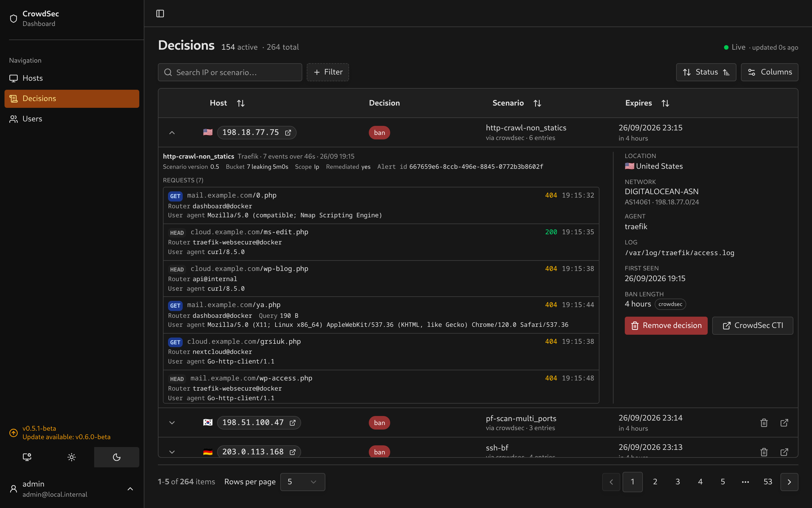Image resolution: width=812 pixels, height=508 pixels.
Task: Open external link icon for 198.18.77.75
Action: (x=288, y=132)
